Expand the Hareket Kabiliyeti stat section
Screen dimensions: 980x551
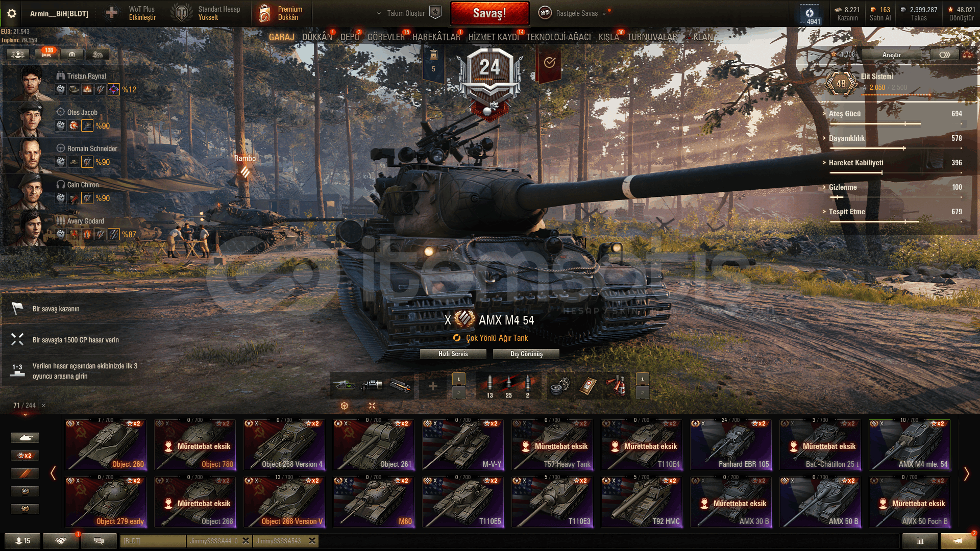(853, 163)
